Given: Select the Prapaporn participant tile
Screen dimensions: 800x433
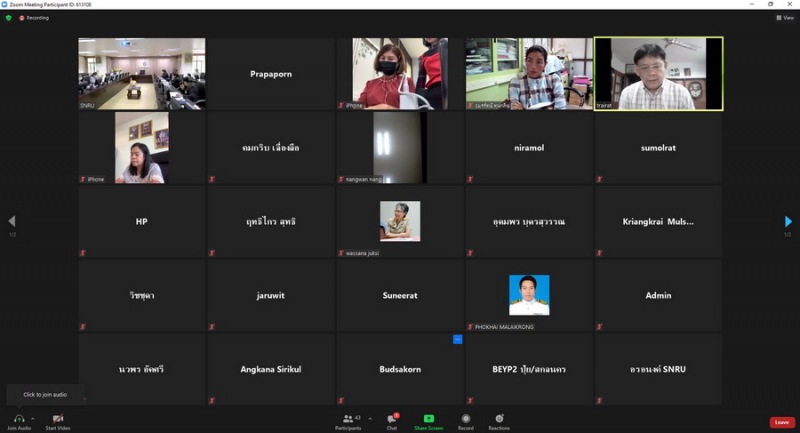Looking at the screenshot, I should tap(271, 74).
